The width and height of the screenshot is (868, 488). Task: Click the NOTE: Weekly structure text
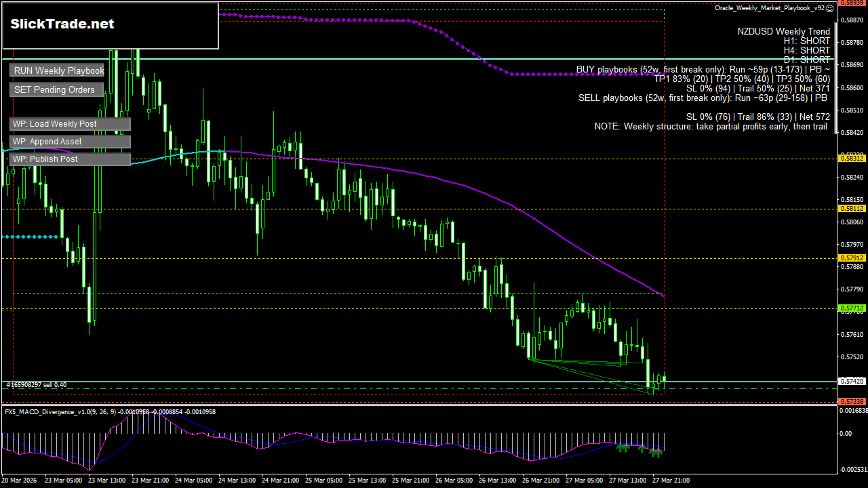[712, 126]
